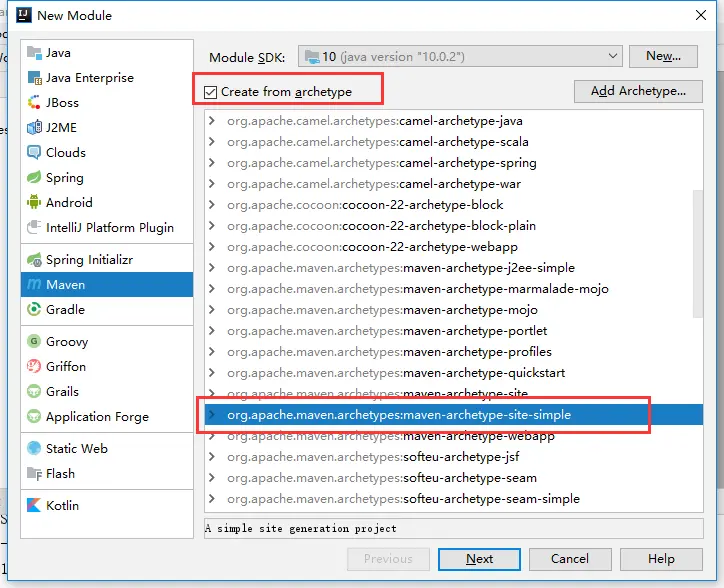The height and width of the screenshot is (588, 724).
Task: Click the Help button
Action: [x=661, y=559]
